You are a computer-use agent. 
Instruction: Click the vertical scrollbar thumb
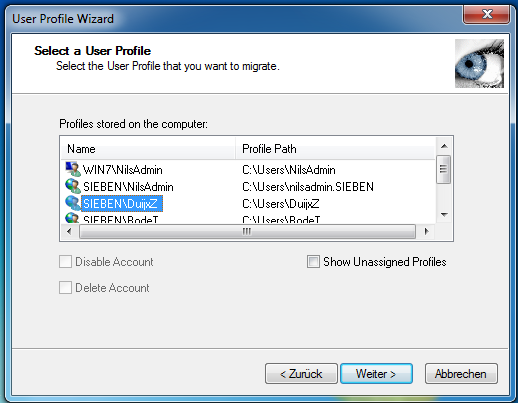[443, 169]
